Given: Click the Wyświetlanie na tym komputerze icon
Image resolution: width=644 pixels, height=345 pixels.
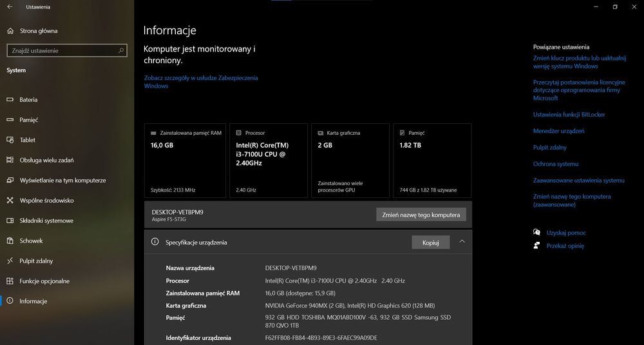Looking at the screenshot, I should 10,180.
